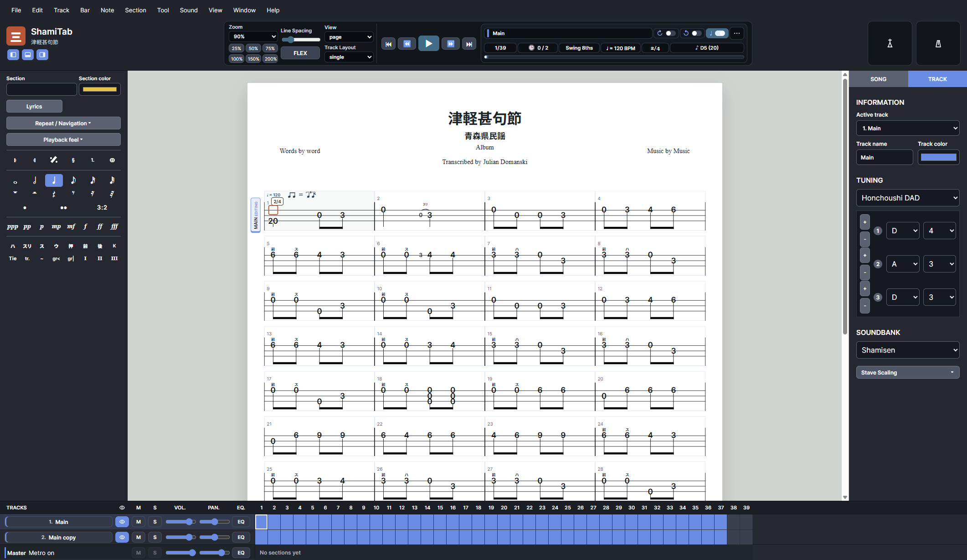The height and width of the screenshot is (560, 967).
Task: Select the half note duration
Action: coord(35,180)
